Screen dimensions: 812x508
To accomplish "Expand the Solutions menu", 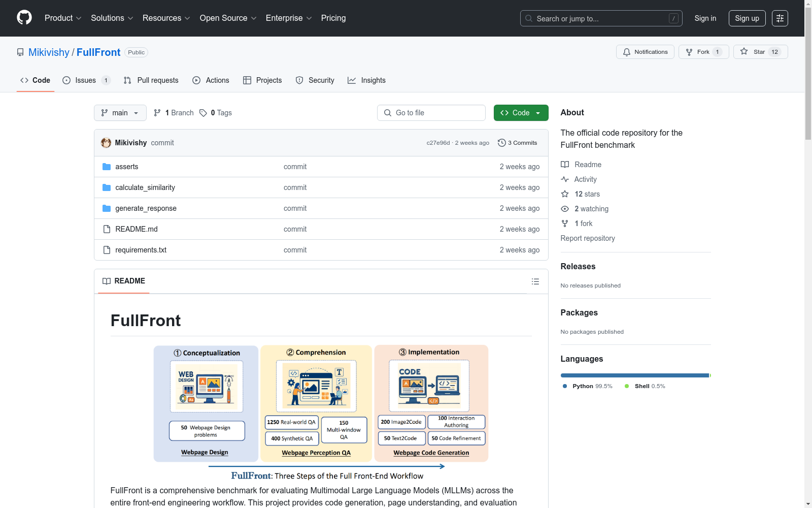I will point(112,18).
